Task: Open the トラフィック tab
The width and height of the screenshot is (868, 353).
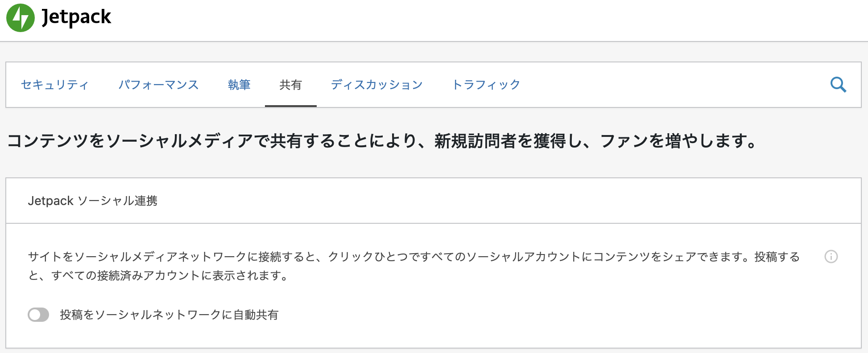Action: point(486,85)
